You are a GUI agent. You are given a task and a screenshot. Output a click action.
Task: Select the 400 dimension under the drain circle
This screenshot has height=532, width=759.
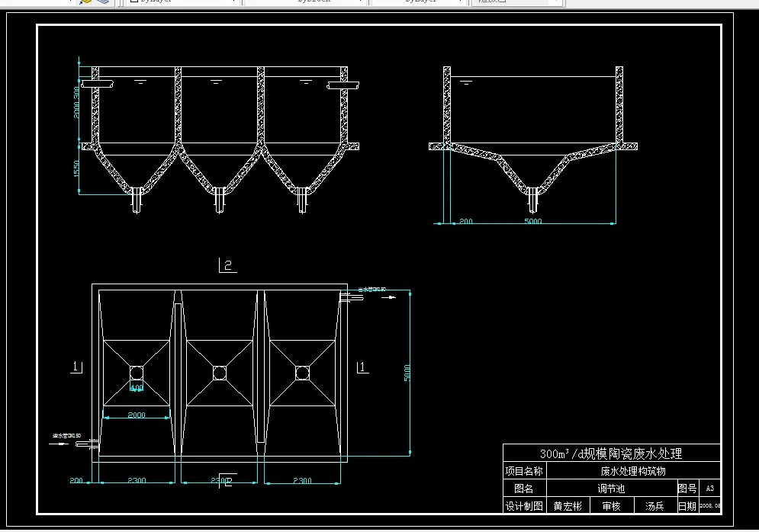(x=137, y=387)
